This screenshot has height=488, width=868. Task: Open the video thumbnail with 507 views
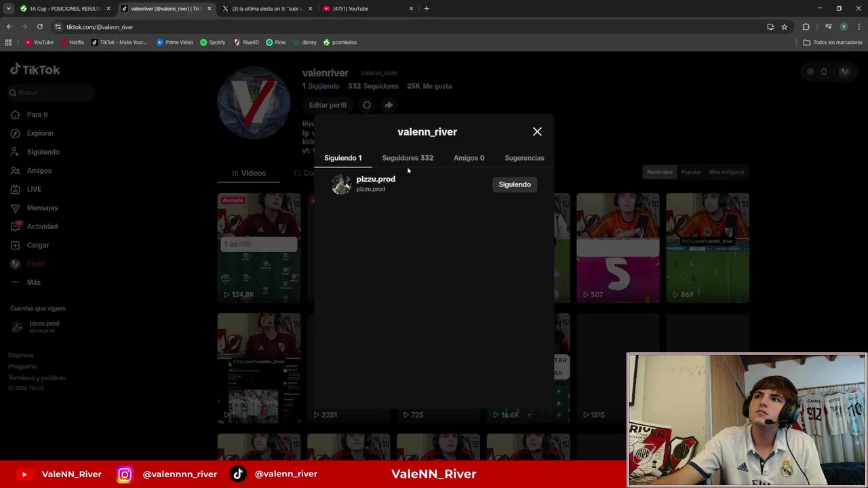618,248
